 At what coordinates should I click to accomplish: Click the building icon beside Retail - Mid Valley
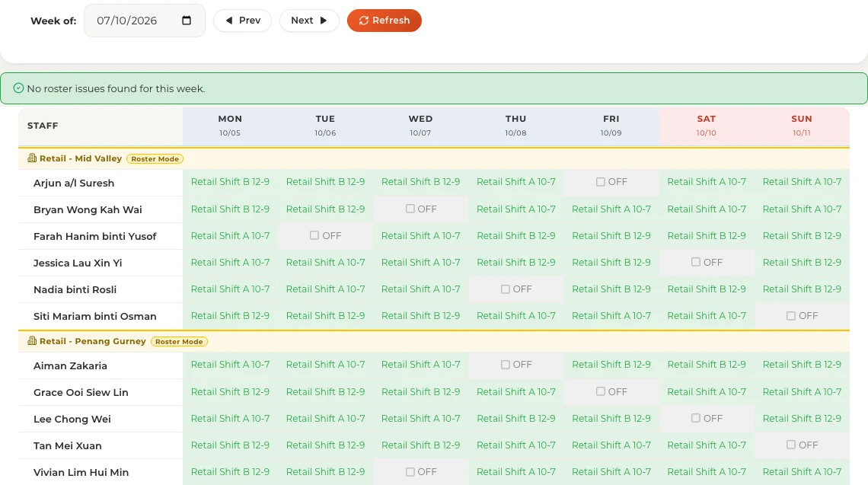point(32,158)
